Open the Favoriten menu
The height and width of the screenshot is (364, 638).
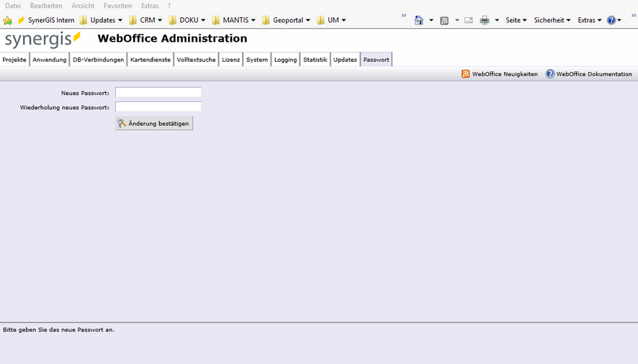[x=117, y=6]
